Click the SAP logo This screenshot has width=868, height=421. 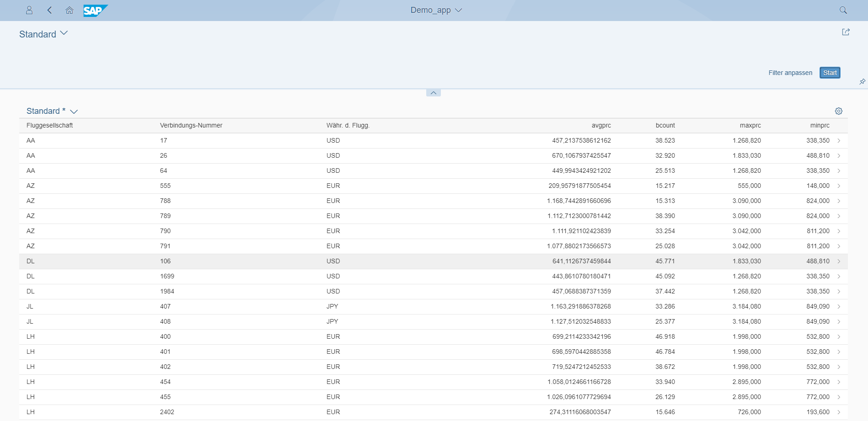[x=95, y=11]
